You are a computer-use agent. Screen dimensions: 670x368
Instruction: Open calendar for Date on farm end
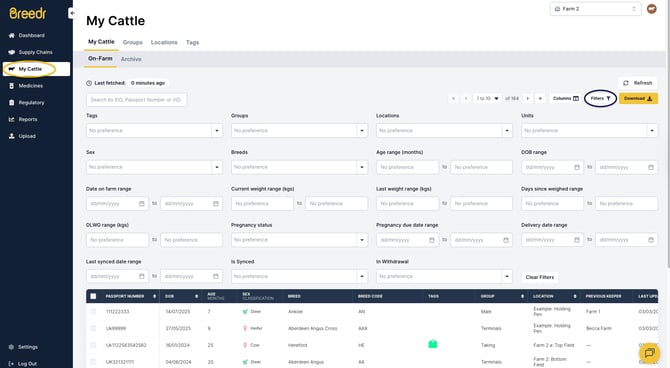pos(216,203)
